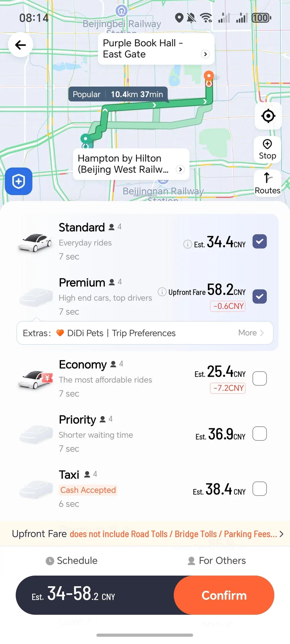Tap the back arrow button
Image resolution: width=290 pixels, height=644 pixels.
[20, 45]
